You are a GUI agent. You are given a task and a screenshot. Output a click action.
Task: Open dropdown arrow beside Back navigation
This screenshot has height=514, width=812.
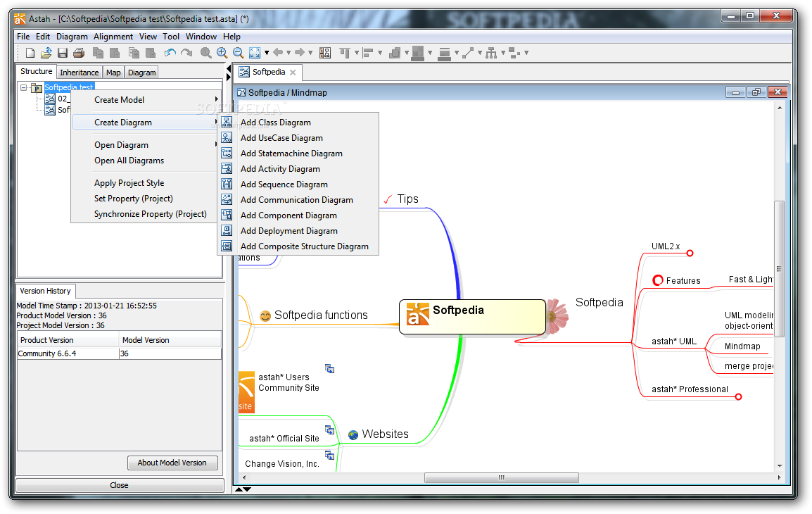288,53
